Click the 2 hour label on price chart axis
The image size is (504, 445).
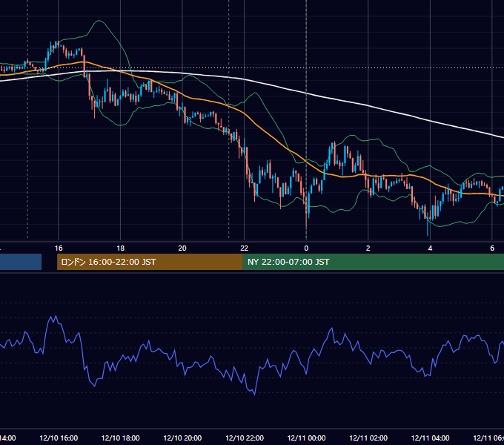[368, 248]
